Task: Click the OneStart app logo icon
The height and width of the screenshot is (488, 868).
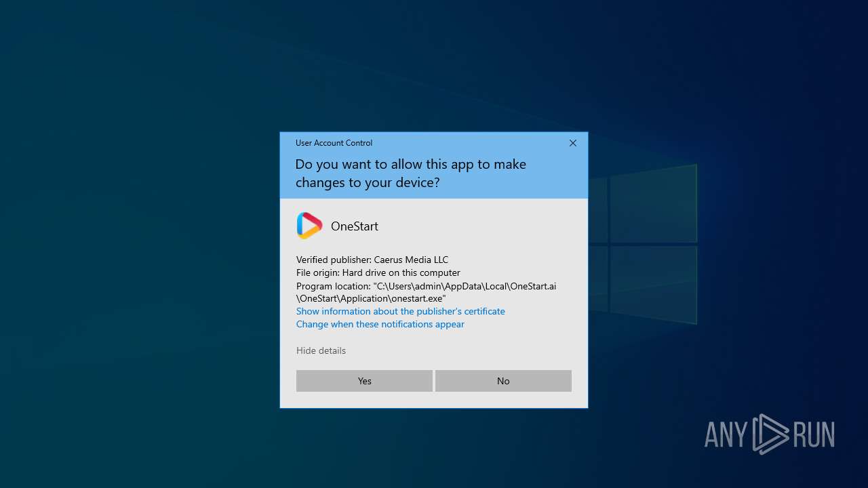Action: (x=309, y=226)
